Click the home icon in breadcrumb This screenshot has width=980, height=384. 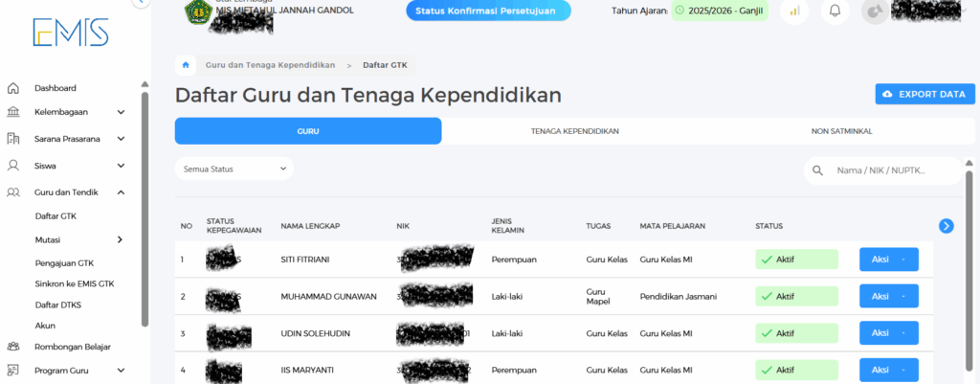point(185,65)
